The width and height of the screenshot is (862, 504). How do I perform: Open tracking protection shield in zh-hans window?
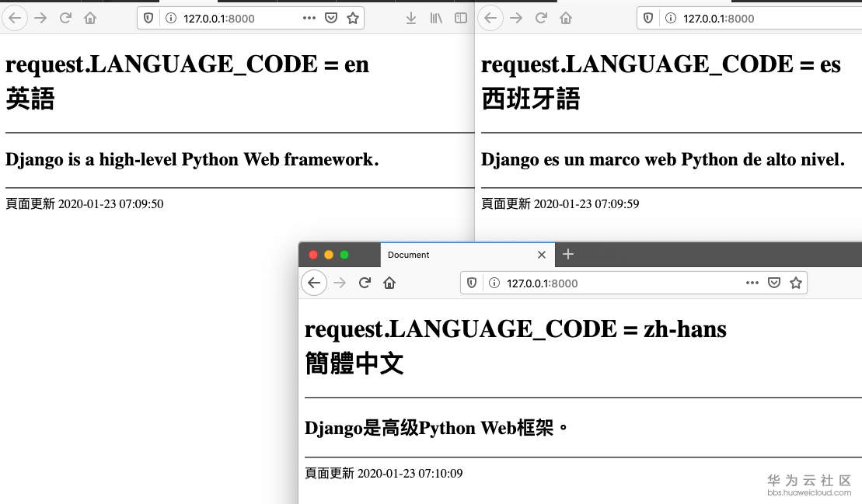pyautogui.click(x=472, y=283)
